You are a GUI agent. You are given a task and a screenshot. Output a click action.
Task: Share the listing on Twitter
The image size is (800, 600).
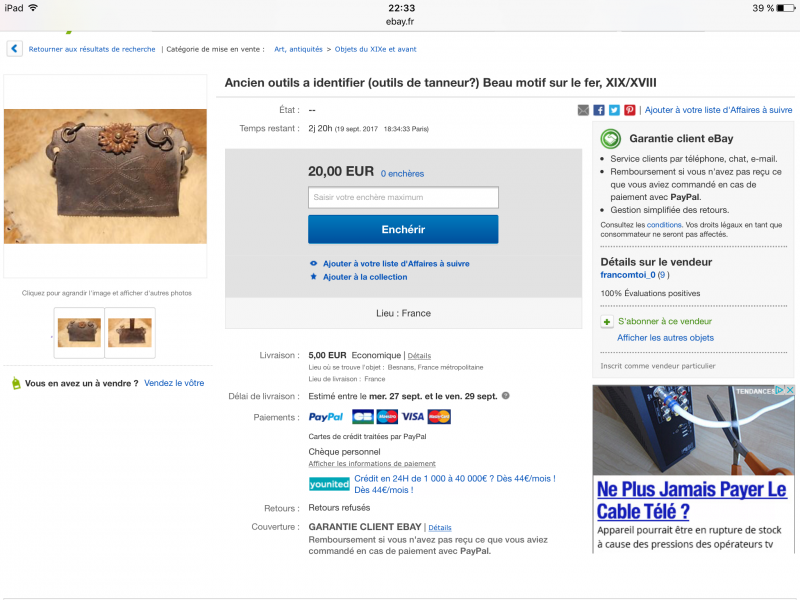pyautogui.click(x=614, y=110)
